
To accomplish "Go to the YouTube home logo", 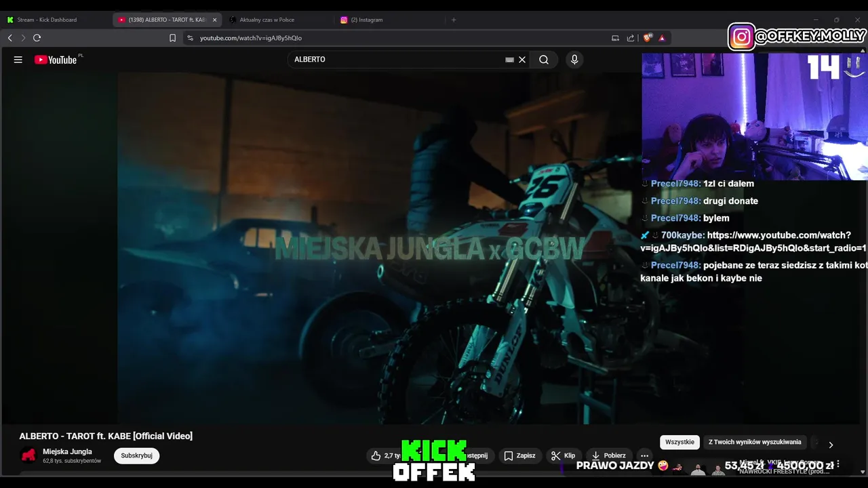I will 56,60.
